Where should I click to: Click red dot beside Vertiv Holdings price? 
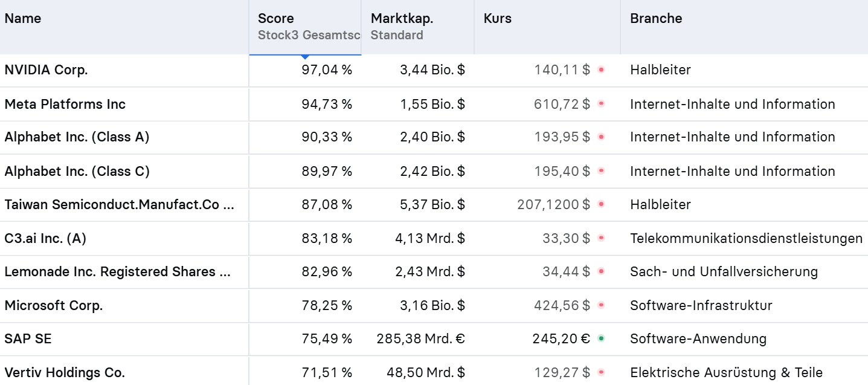(601, 372)
